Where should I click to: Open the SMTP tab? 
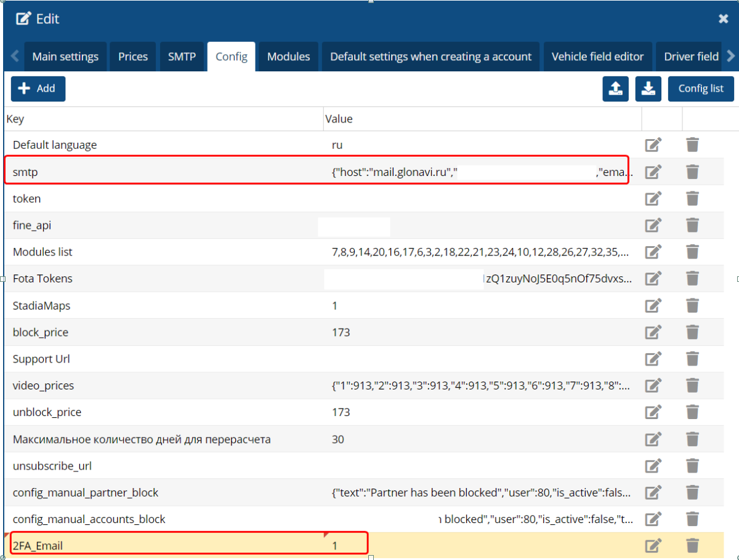pyautogui.click(x=182, y=57)
